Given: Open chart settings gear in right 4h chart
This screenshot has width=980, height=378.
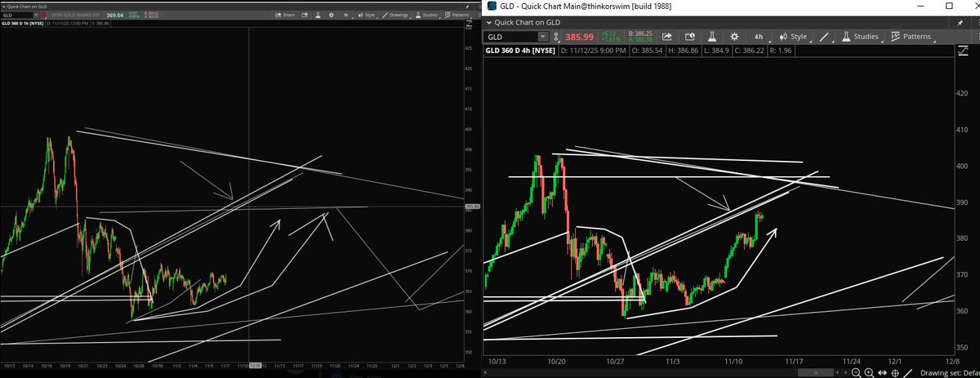Looking at the screenshot, I should point(734,37).
